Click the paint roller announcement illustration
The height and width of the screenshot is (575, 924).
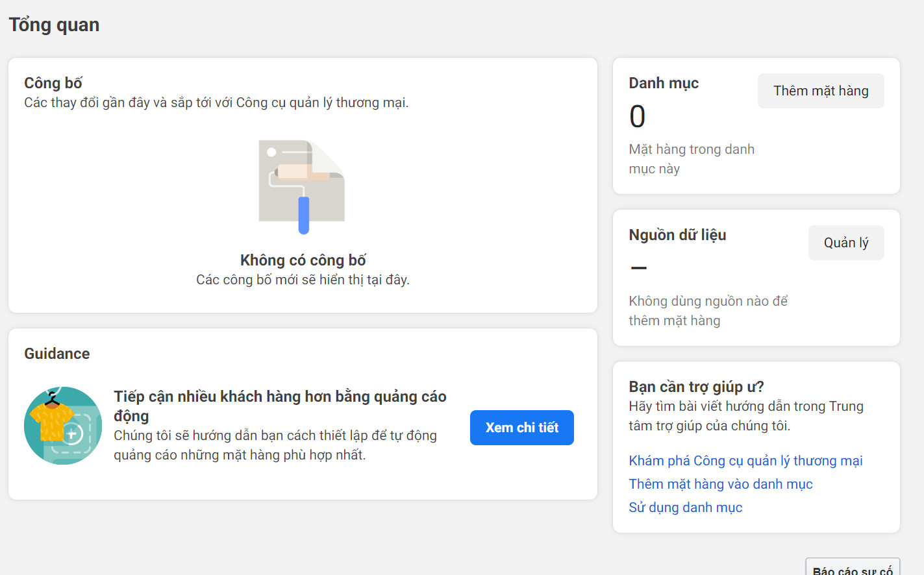click(x=302, y=187)
